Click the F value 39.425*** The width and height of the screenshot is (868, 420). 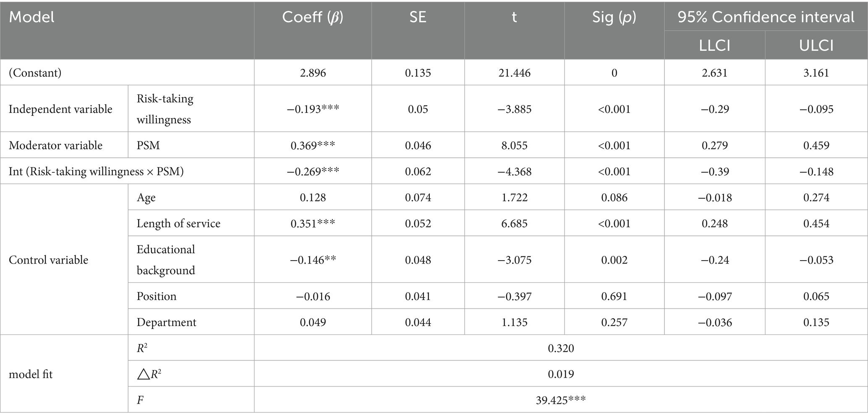point(561,400)
